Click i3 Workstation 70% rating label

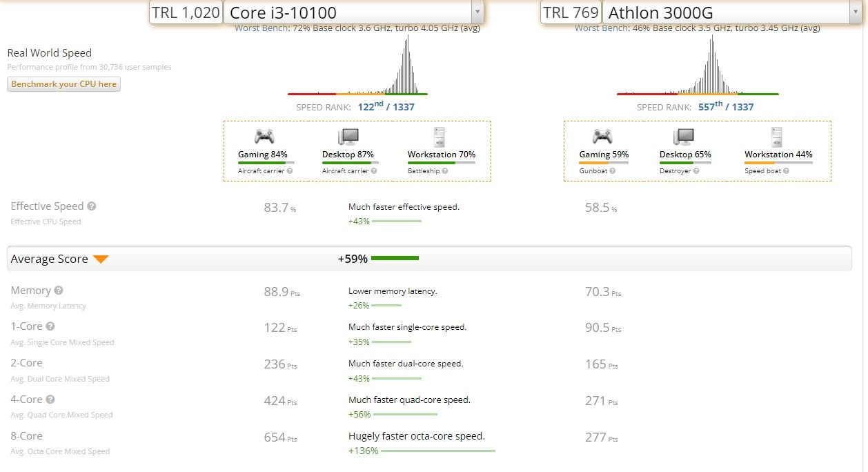click(442, 155)
